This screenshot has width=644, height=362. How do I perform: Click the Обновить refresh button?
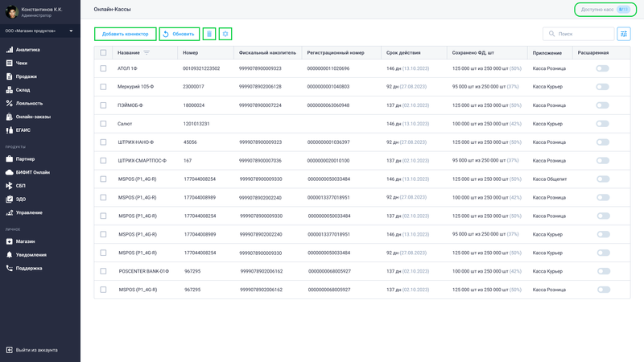pos(180,34)
